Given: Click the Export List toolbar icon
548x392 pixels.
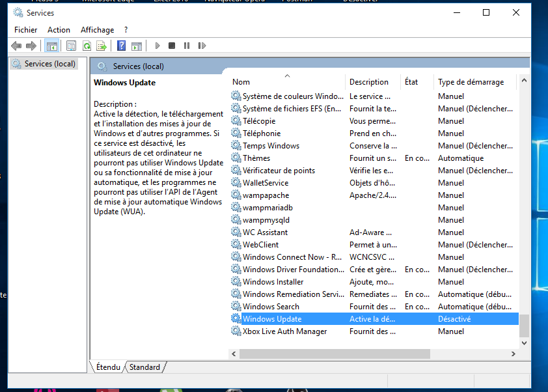Looking at the screenshot, I should tap(102, 46).
